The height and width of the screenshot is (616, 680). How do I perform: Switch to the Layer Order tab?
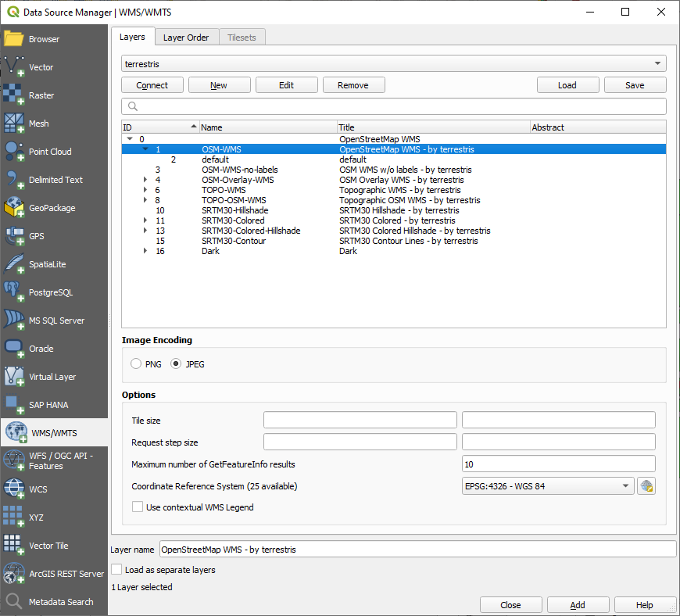(x=186, y=38)
